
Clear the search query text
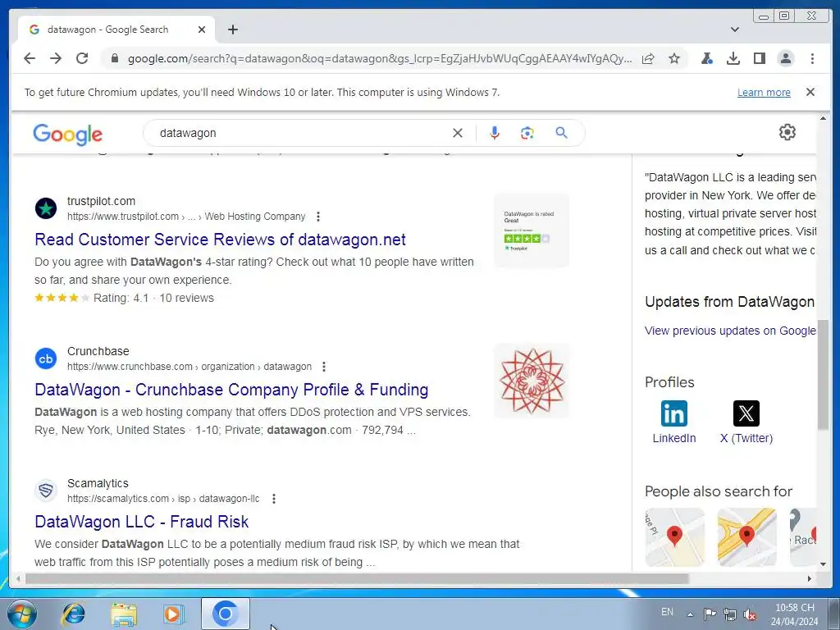[x=458, y=133]
